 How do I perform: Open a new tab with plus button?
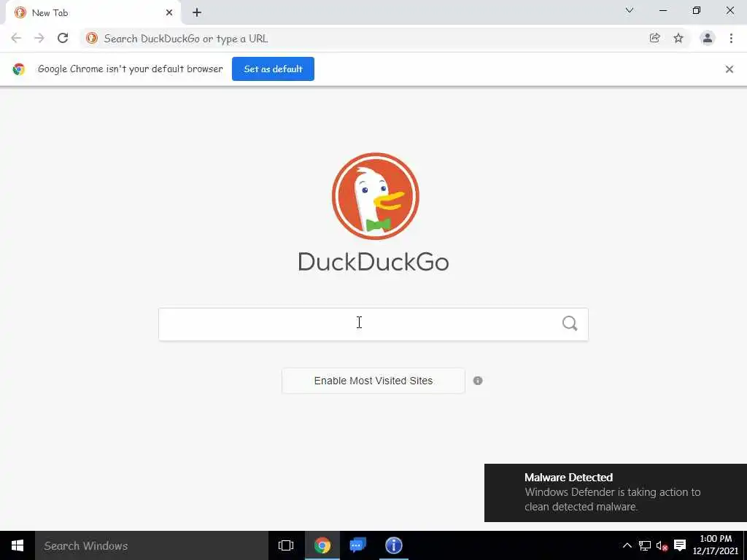click(x=197, y=13)
